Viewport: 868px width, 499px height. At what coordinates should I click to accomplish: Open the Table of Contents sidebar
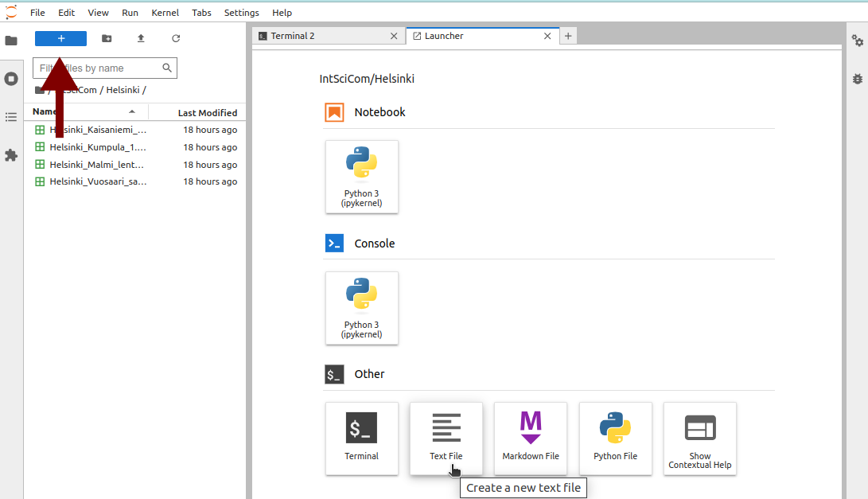click(x=11, y=117)
